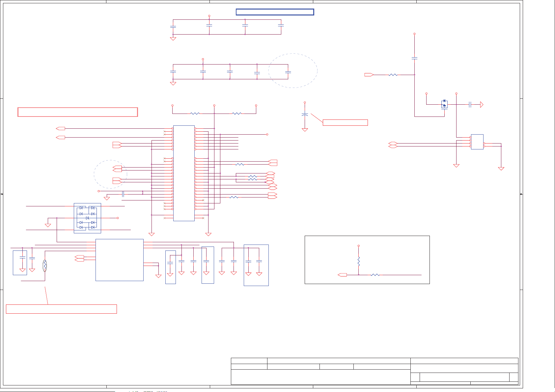This screenshot has width=555, height=392.
Task: Select the vertical resistor in black-framed sub-circuit
Action: 359,262
